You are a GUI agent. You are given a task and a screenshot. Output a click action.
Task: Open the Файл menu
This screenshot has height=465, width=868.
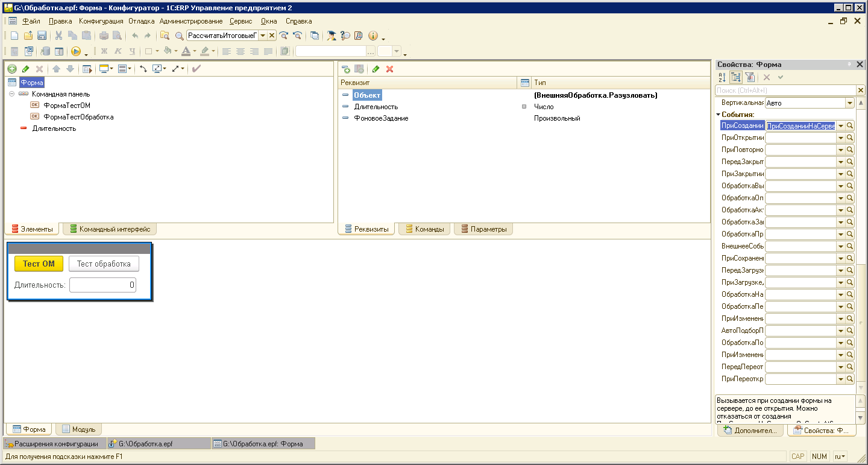[x=31, y=21]
